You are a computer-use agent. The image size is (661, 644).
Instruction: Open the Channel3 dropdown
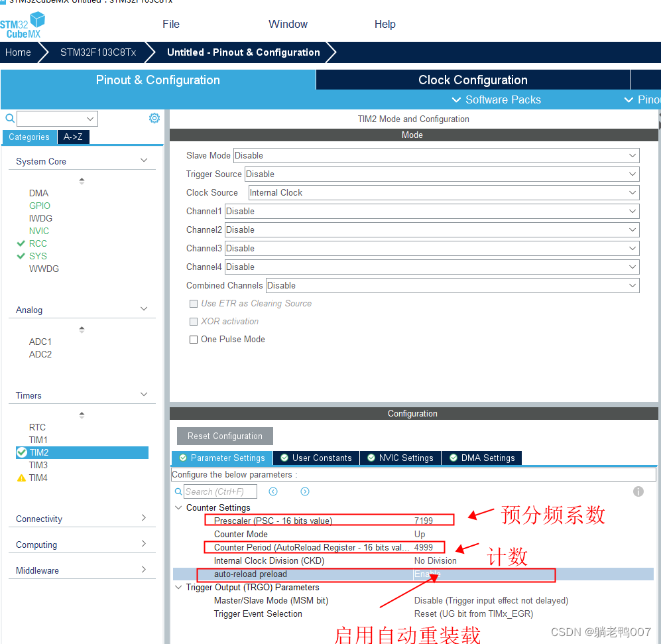point(432,249)
